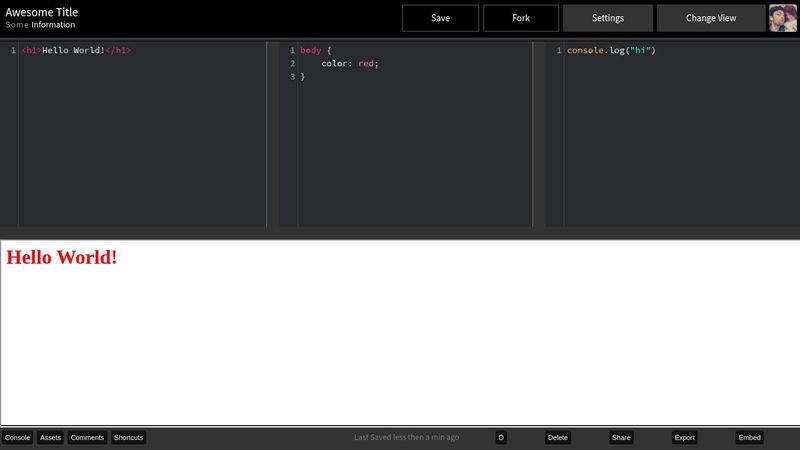The width and height of the screenshot is (800, 450).
Task: Select the closing brace on CSS line 3
Action: pos(303,77)
